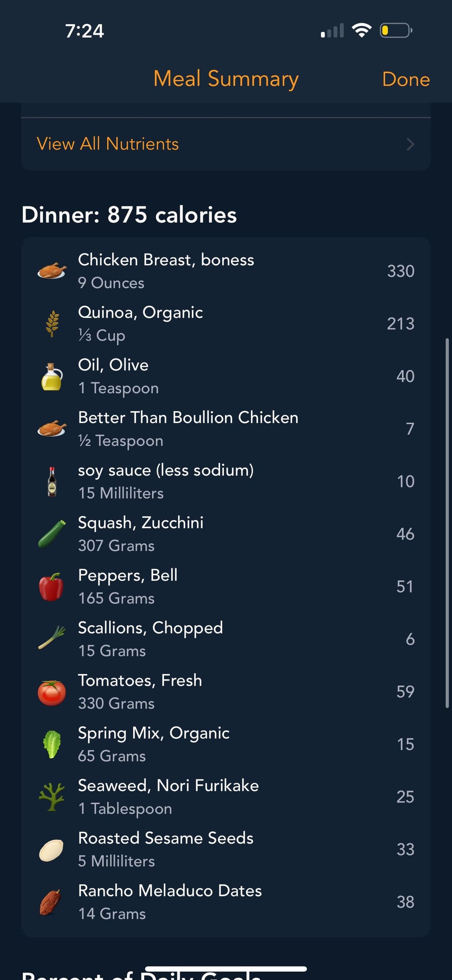Open View All Nutrients link
Image resolution: width=452 pixels, height=980 pixels.
108,144
